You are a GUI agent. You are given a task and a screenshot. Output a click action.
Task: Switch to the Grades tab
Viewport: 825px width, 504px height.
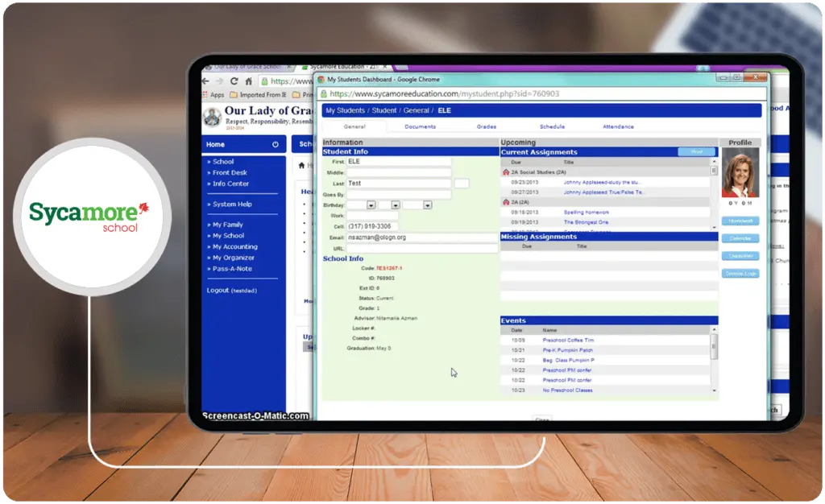(486, 126)
